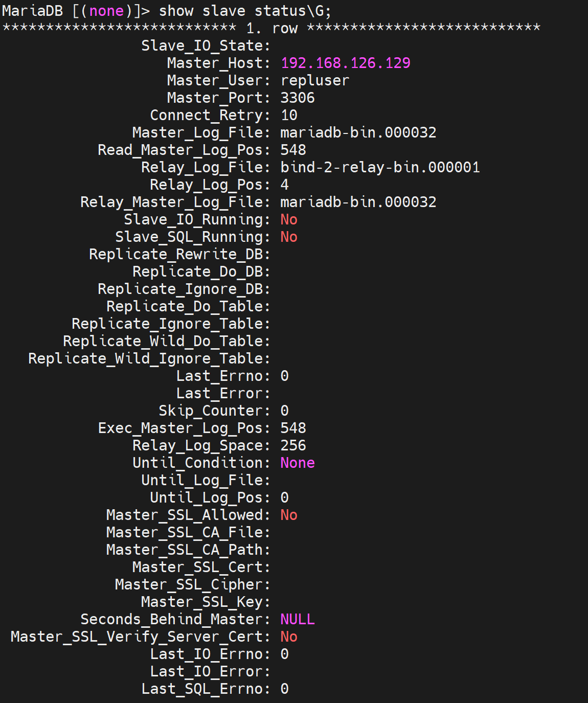The image size is (588, 703).
Task: Click the 'No' value of Slave_IO_Running
Action: [288, 219]
